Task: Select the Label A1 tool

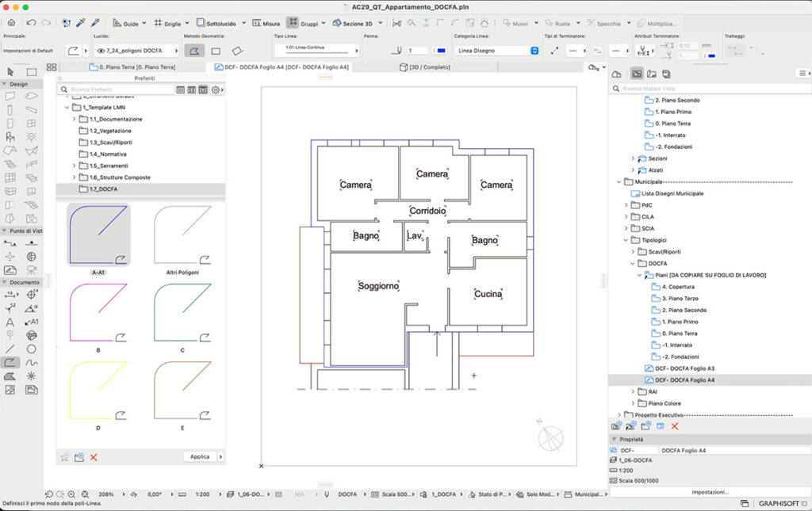Action: click(32, 322)
